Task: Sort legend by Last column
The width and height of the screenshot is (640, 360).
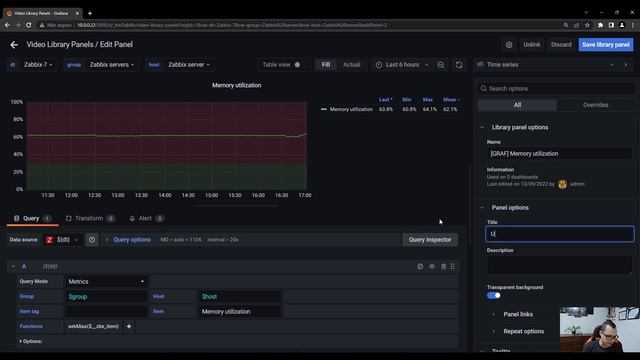Action: click(x=385, y=100)
